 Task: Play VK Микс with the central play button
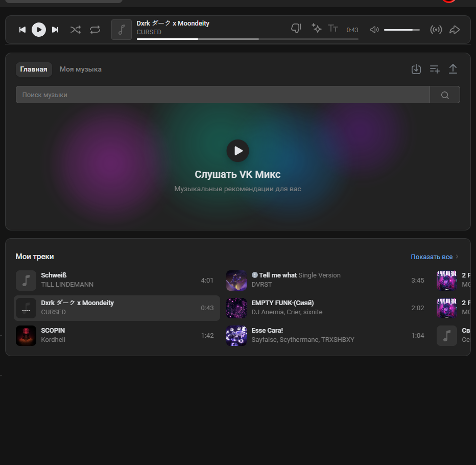click(237, 151)
